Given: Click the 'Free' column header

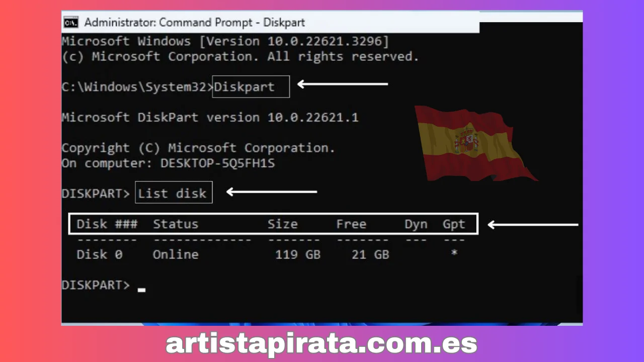Looking at the screenshot, I should 351,224.
